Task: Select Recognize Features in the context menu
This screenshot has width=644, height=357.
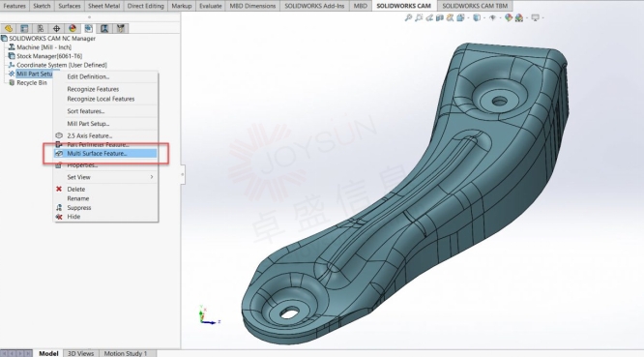Action: pyautogui.click(x=93, y=89)
